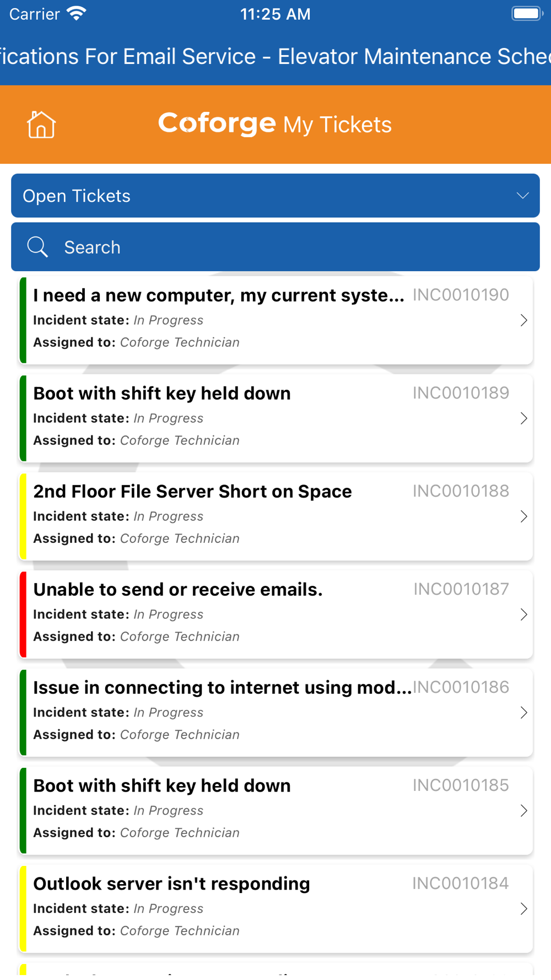Tap the Home icon in header
This screenshot has height=980, width=551.
[41, 125]
